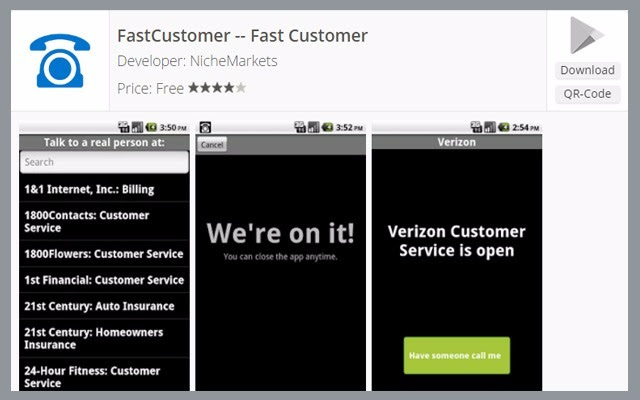The width and height of the screenshot is (640, 400).
Task: Pick 24-Hour Fitness: Customer Service row
Action: (x=104, y=375)
